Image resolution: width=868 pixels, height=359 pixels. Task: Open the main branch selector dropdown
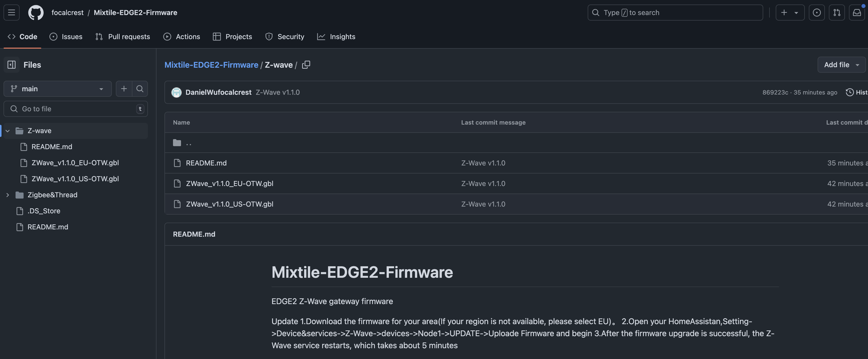[58, 88]
